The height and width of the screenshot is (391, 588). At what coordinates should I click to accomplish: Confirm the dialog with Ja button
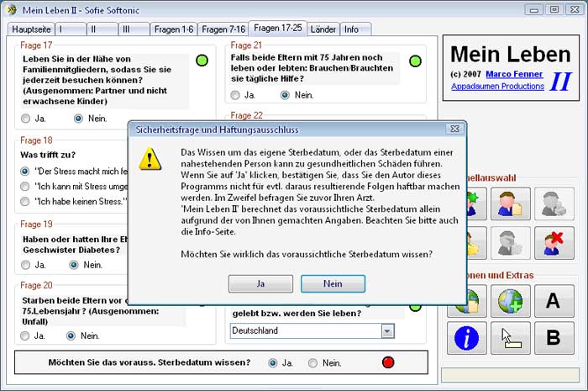(260, 283)
